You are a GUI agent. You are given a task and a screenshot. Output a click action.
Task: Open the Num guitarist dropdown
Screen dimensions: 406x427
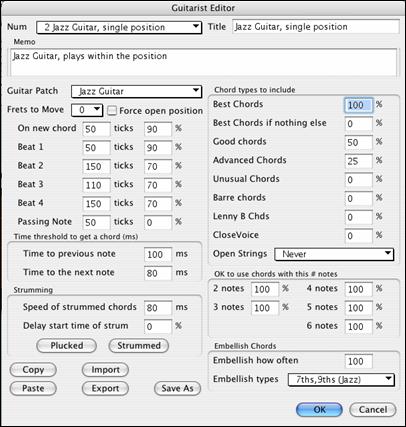[x=119, y=27]
